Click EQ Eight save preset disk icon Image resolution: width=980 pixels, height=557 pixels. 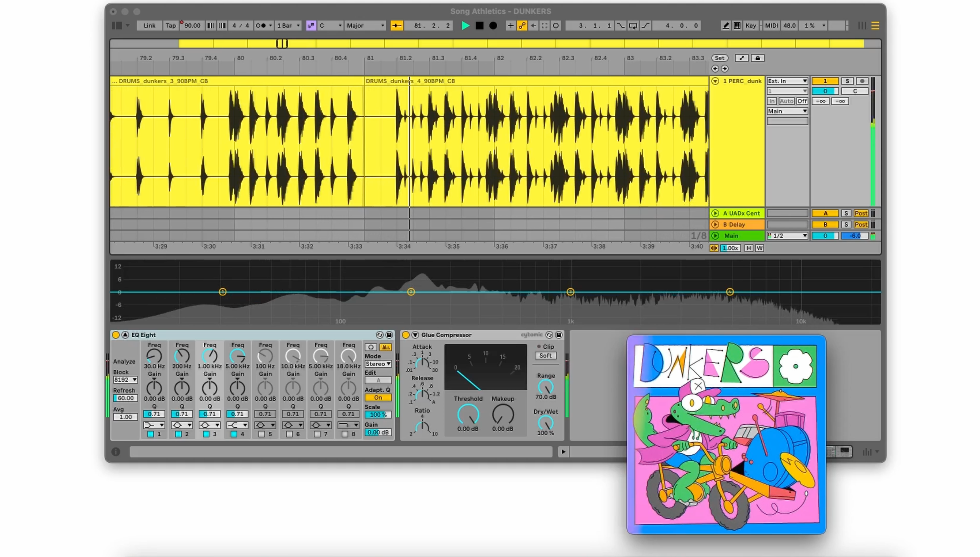tap(389, 335)
